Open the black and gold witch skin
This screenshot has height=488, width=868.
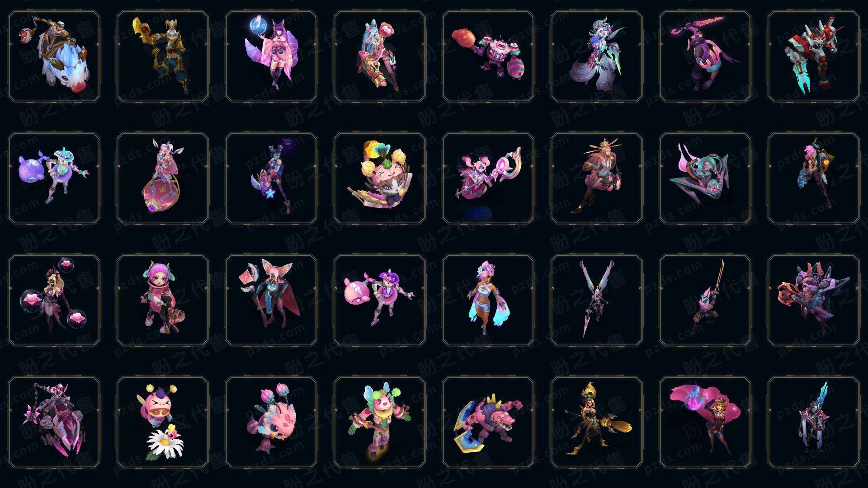(x=597, y=422)
